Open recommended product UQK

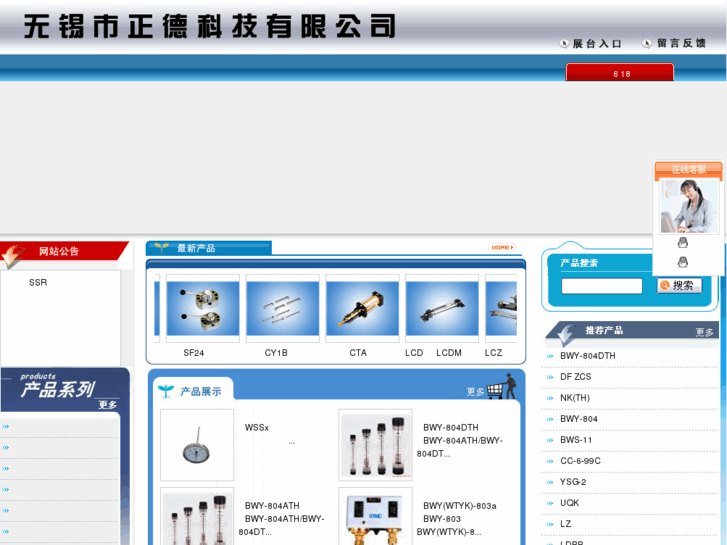pyautogui.click(x=569, y=503)
